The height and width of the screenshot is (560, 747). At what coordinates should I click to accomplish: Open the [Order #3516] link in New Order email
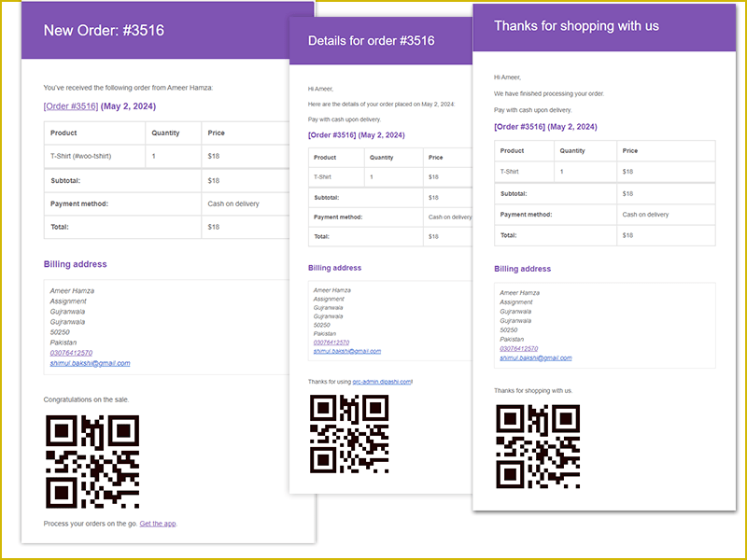71,105
